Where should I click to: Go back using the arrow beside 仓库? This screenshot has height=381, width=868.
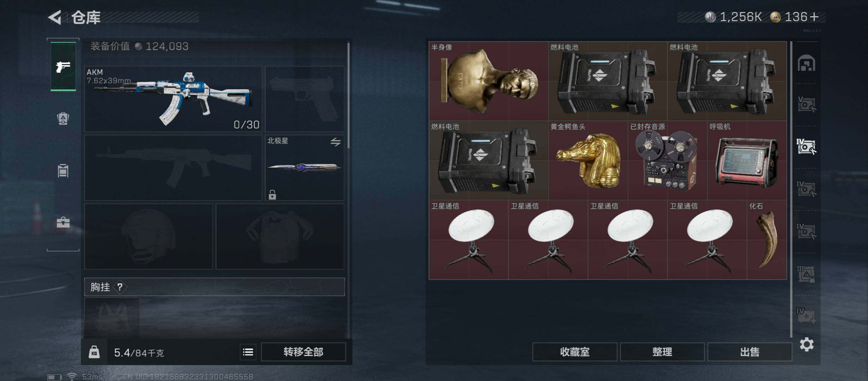coord(55,17)
